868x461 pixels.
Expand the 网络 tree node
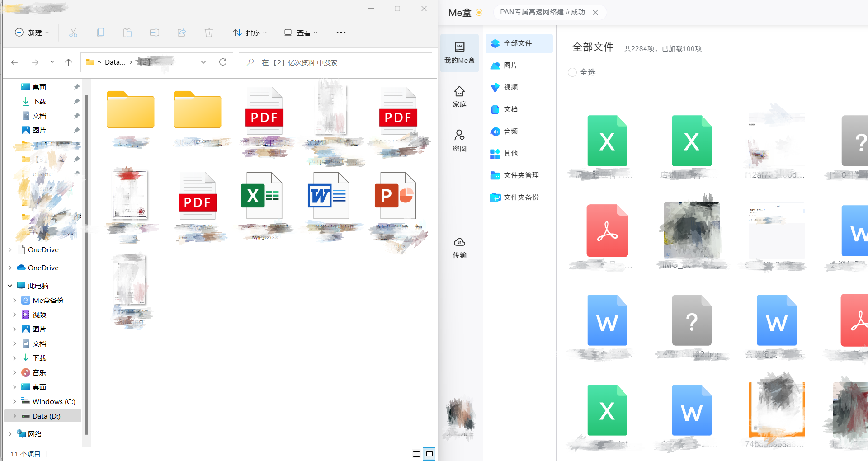pyautogui.click(x=10, y=434)
